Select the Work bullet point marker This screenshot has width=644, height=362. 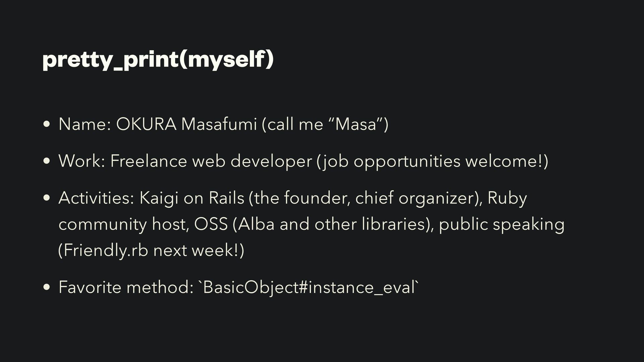[x=47, y=161]
